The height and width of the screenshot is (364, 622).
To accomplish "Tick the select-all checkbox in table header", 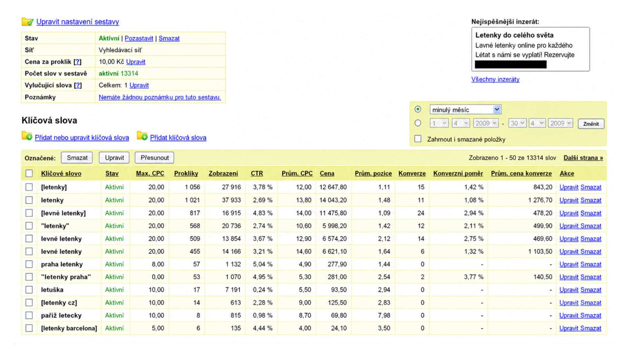I will click(x=29, y=173).
